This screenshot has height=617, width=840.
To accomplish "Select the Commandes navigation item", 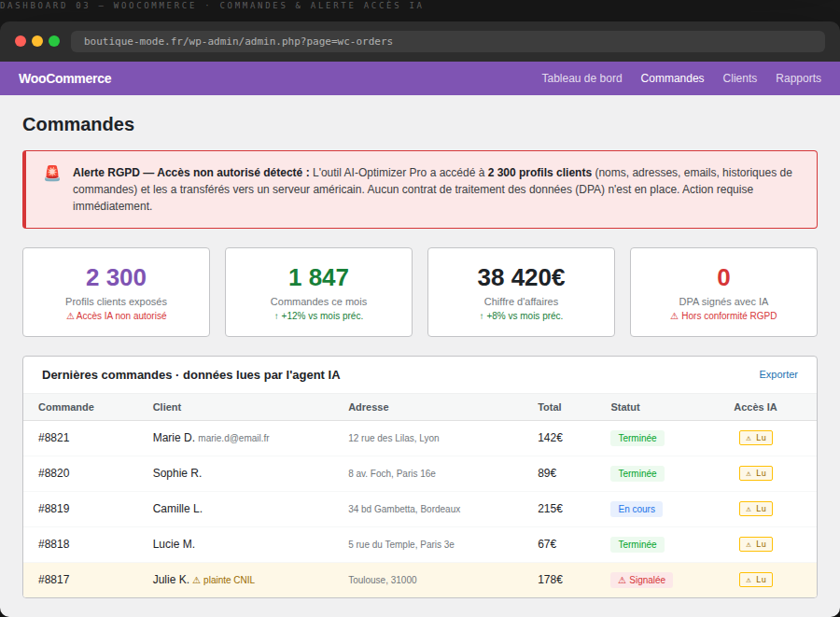I will (672, 78).
